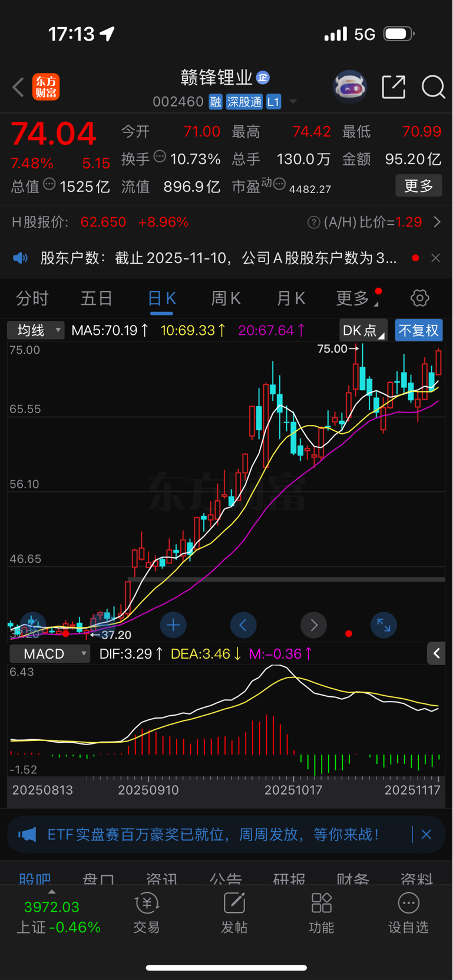
Task: Open the A/H ratio help question mark
Action: (x=314, y=222)
